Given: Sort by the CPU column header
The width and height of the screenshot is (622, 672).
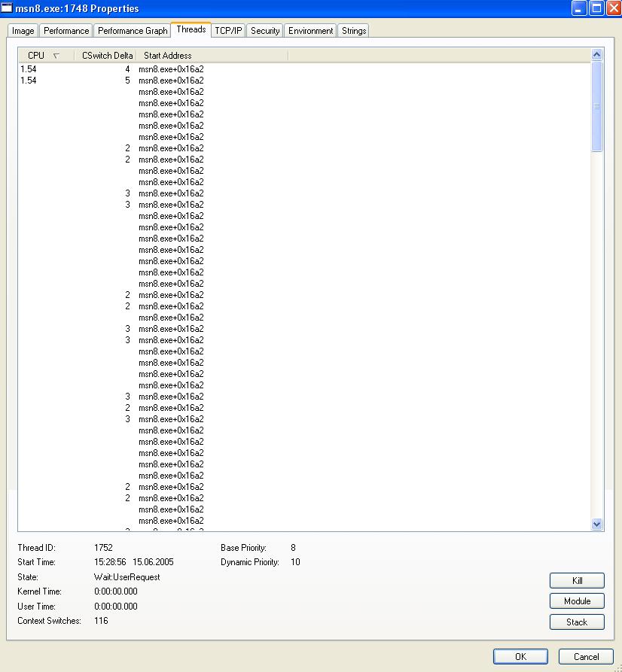Looking at the screenshot, I should coord(46,55).
